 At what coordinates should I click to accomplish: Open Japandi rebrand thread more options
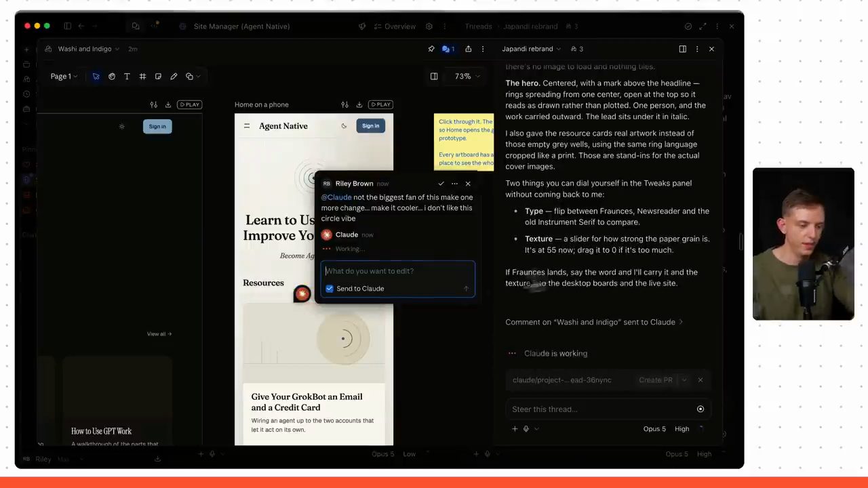[697, 49]
